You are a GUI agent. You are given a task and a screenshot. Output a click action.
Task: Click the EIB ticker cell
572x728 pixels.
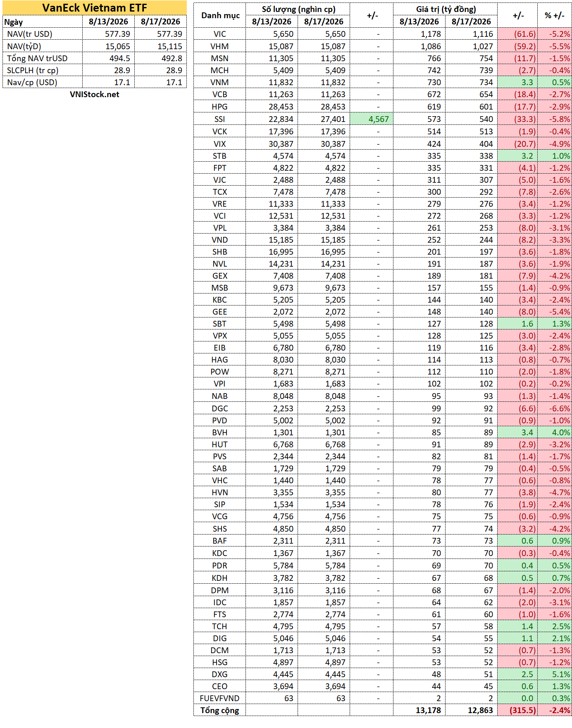[x=220, y=348]
